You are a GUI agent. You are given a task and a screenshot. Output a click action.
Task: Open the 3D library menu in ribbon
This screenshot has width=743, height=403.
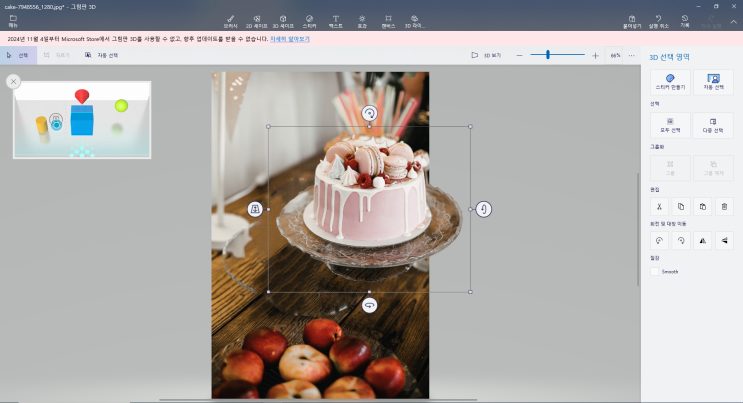[x=414, y=20]
